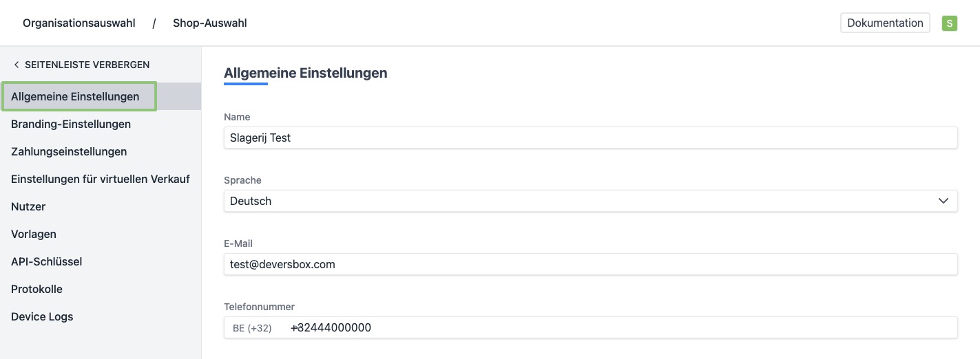
Task: Navigate to Shop-Auswahl breadcrumb
Action: point(209,23)
